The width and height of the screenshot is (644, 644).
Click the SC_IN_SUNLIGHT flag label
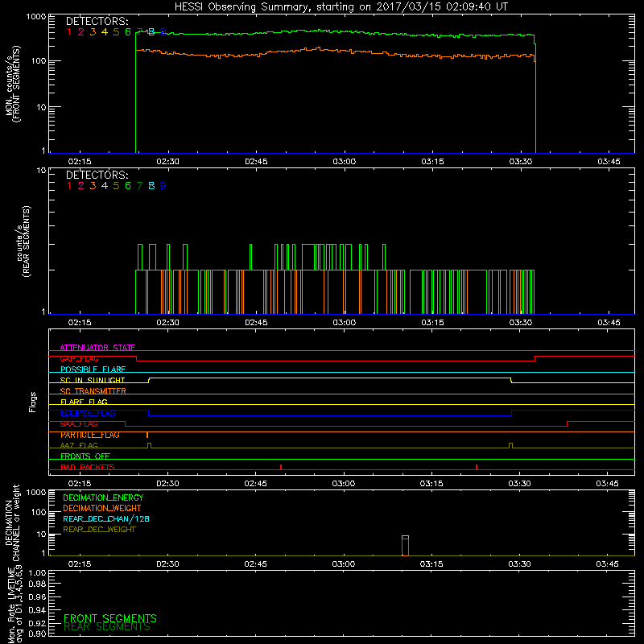tap(93, 380)
